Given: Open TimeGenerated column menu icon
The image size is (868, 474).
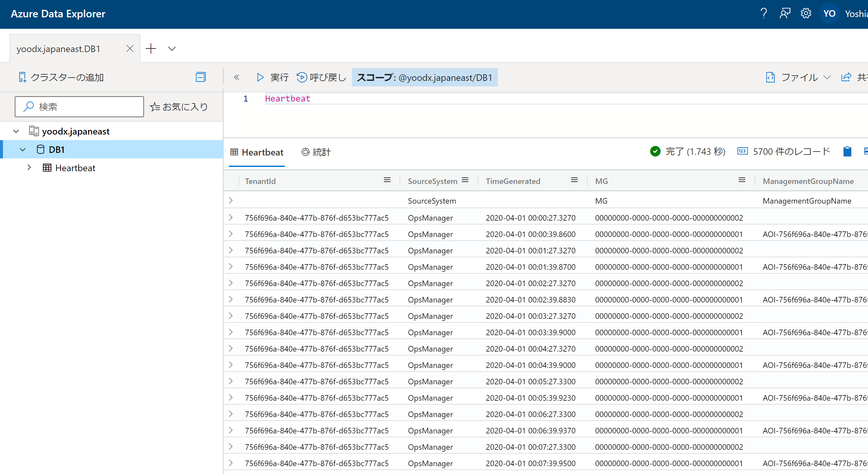Looking at the screenshot, I should [574, 180].
